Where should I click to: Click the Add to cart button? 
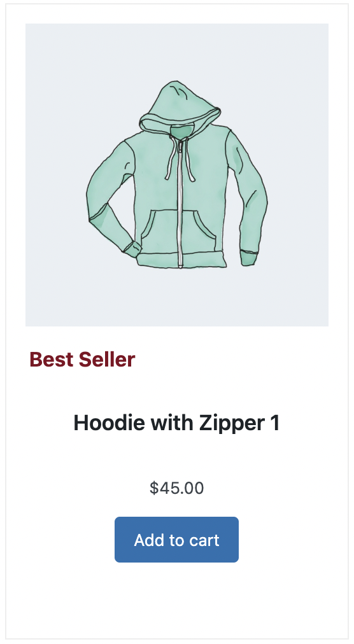(176, 539)
